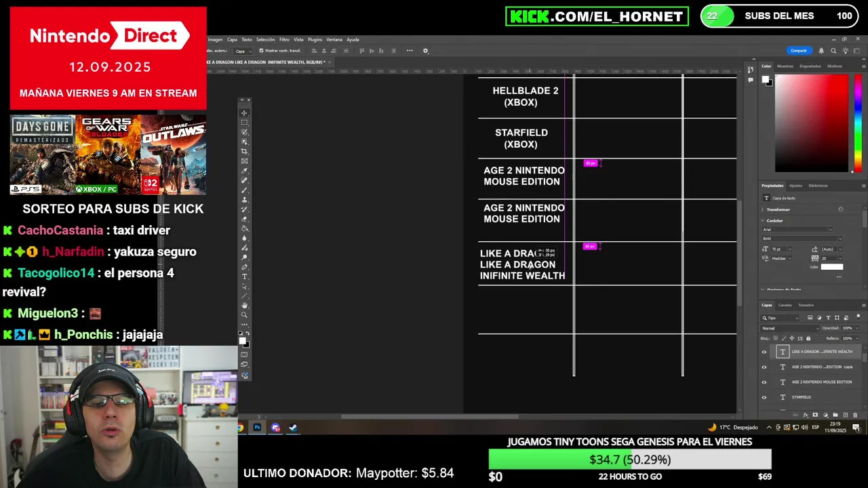Click the add layer mask icon
Image resolution: width=868 pixels, height=488 pixels.
click(x=815, y=415)
